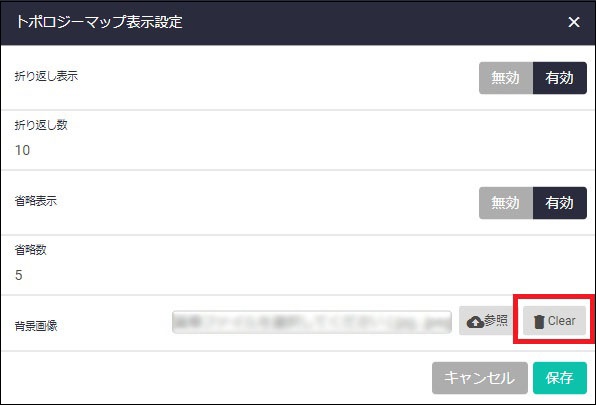Browse for a background image via 参照
Viewport: 596px width, 405px height.
coord(487,321)
